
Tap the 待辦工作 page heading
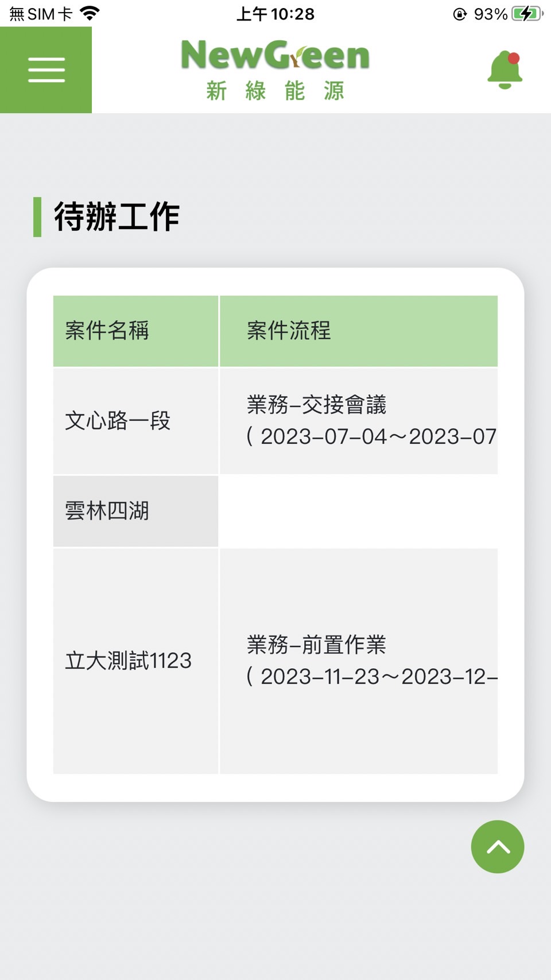tap(117, 217)
